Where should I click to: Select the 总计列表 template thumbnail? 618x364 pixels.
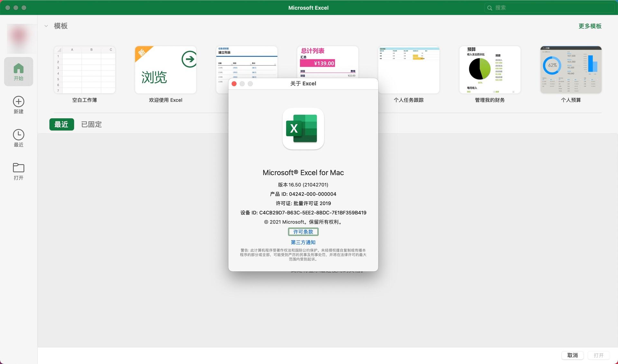coord(328,62)
